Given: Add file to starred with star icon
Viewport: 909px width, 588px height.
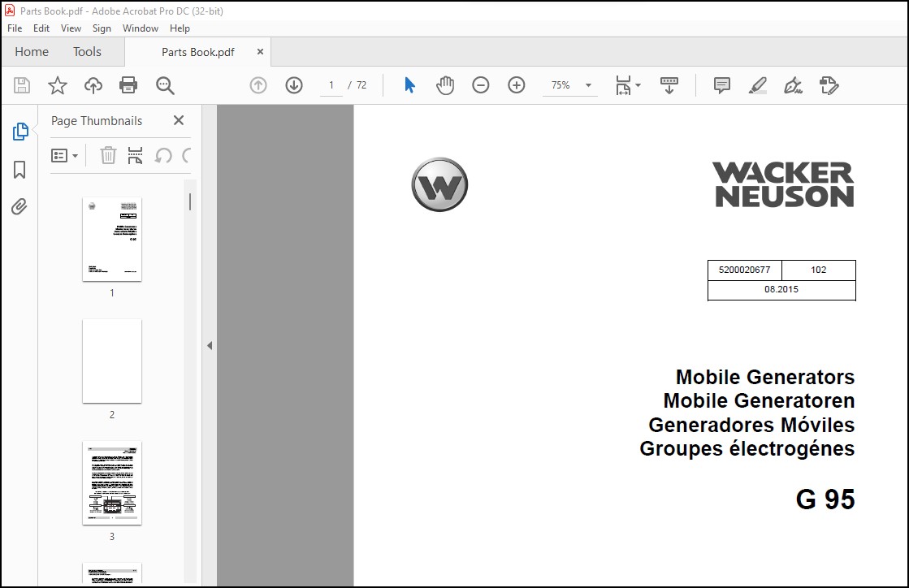Looking at the screenshot, I should coord(58,85).
